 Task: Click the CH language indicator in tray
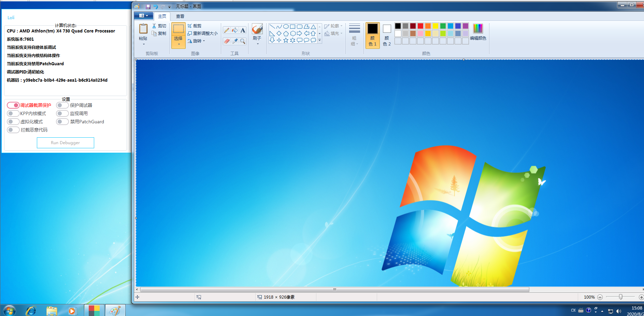(x=573, y=311)
